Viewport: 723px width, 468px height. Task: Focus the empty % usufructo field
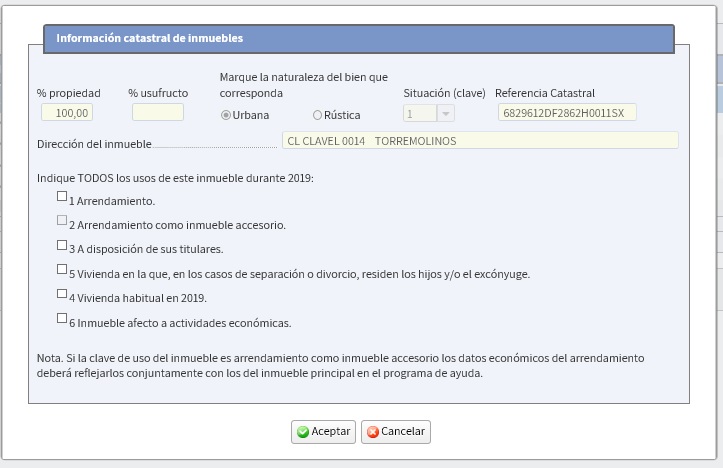click(x=157, y=113)
